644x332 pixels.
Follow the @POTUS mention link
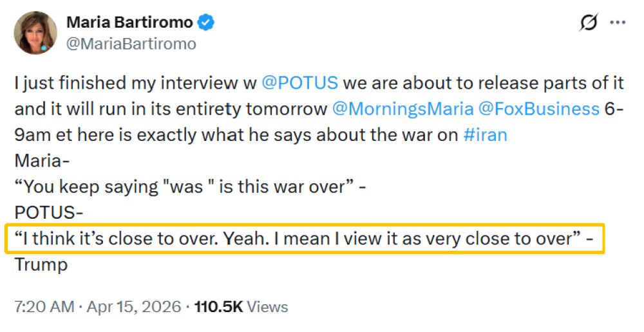coord(300,83)
